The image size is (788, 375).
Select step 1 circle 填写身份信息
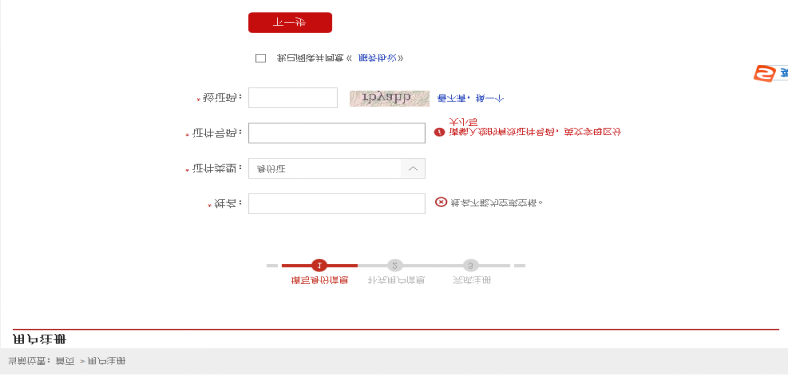320,265
